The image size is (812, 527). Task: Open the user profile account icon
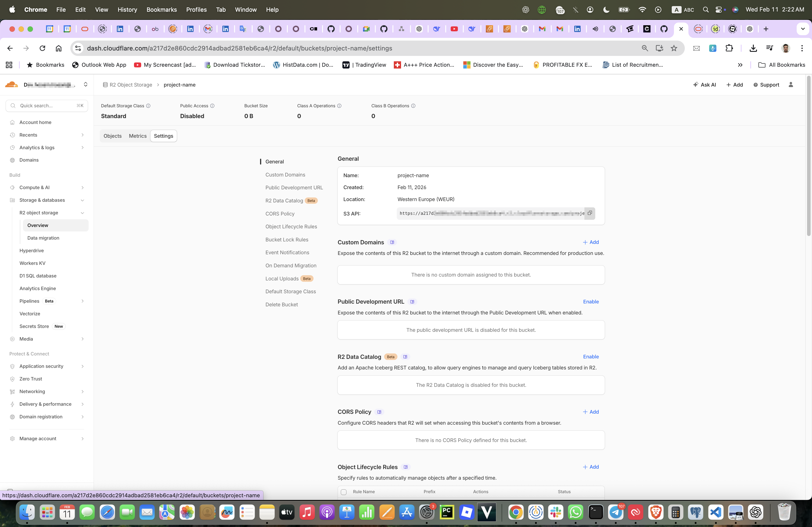[791, 85]
